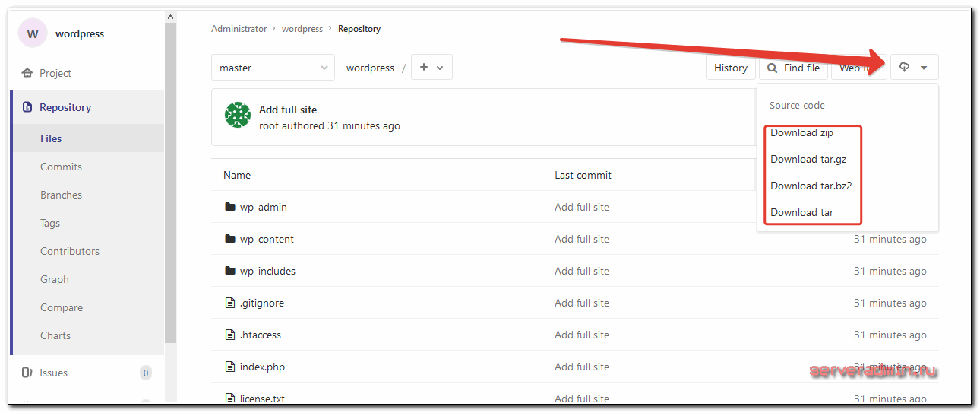The width and height of the screenshot is (980, 413).
Task: Open Compare in the sidebar
Action: [x=62, y=307]
